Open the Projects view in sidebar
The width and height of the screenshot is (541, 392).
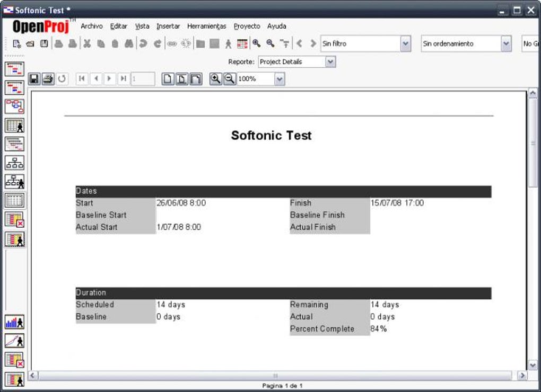[14, 144]
